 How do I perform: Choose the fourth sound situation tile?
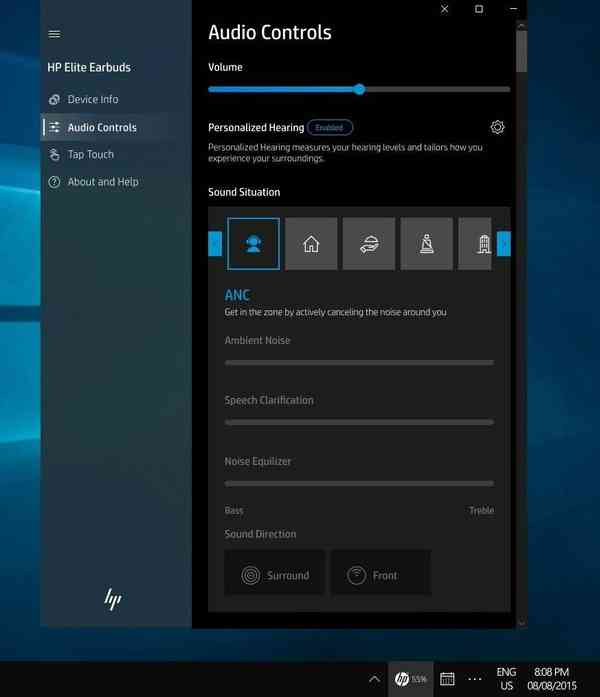427,244
